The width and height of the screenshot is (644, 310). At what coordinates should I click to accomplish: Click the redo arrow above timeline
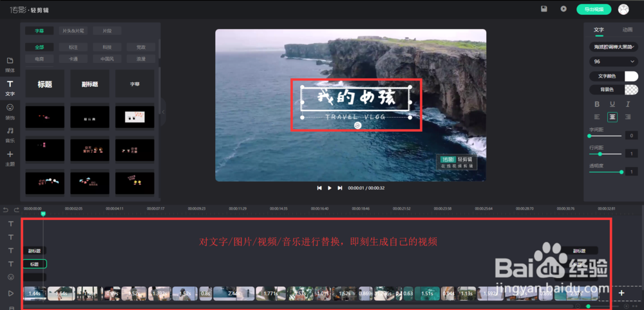17,210
